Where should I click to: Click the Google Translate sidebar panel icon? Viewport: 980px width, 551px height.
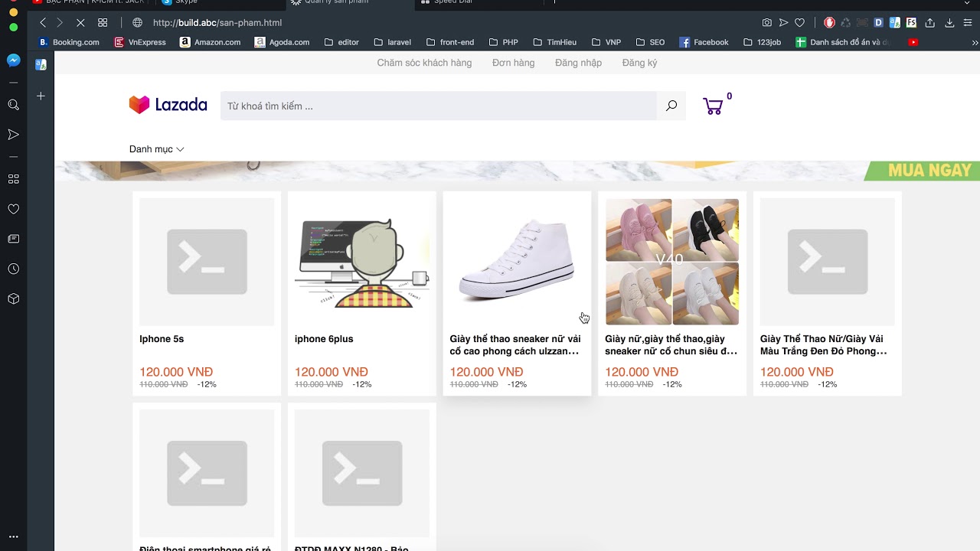tap(41, 65)
